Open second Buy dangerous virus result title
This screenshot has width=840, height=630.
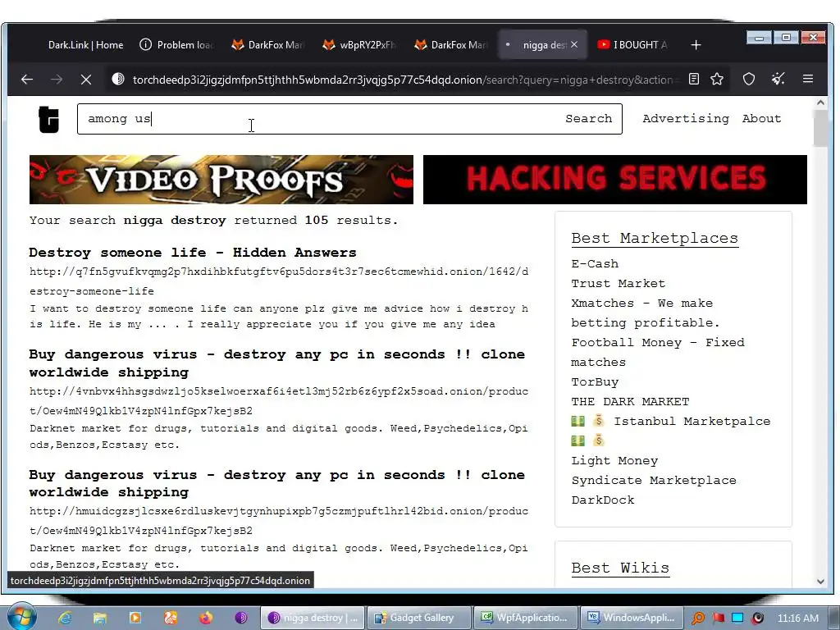point(277,483)
